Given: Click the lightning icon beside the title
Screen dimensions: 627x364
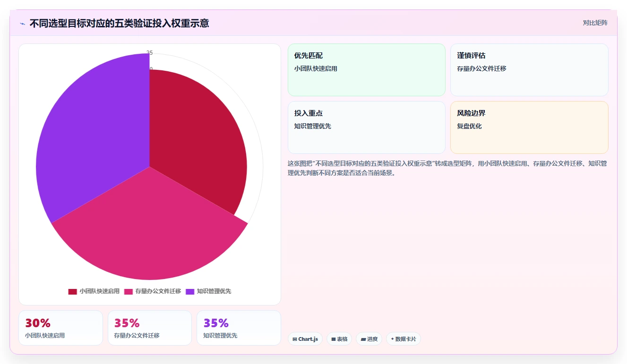Looking at the screenshot, I should 22,23.
